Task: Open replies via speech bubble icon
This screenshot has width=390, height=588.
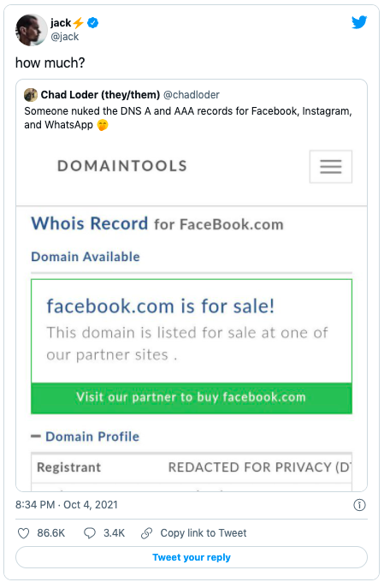Action: (x=90, y=533)
